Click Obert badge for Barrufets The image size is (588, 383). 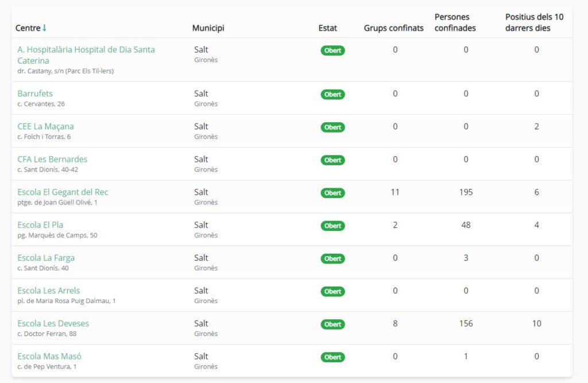[x=332, y=95]
